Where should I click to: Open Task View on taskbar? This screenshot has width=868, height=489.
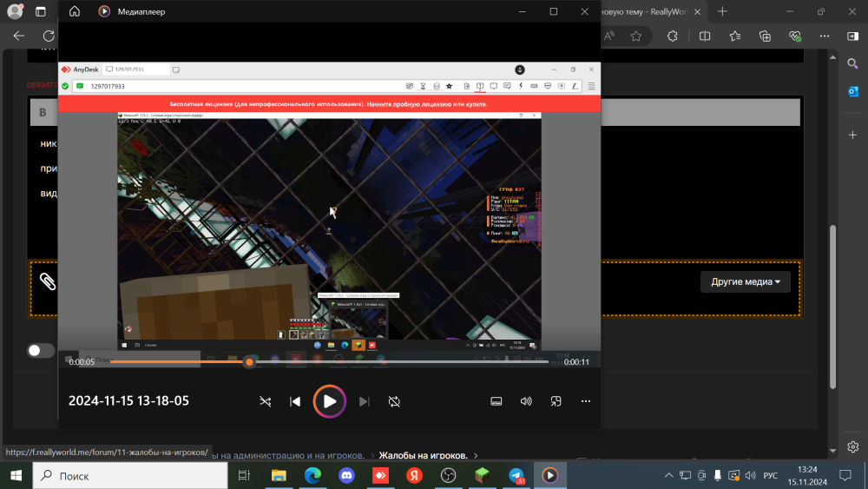point(244,476)
